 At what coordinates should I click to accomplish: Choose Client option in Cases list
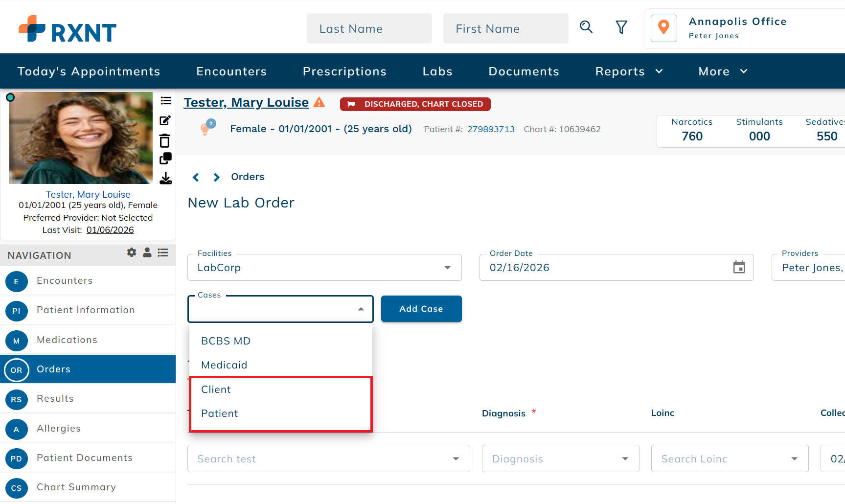pos(216,389)
